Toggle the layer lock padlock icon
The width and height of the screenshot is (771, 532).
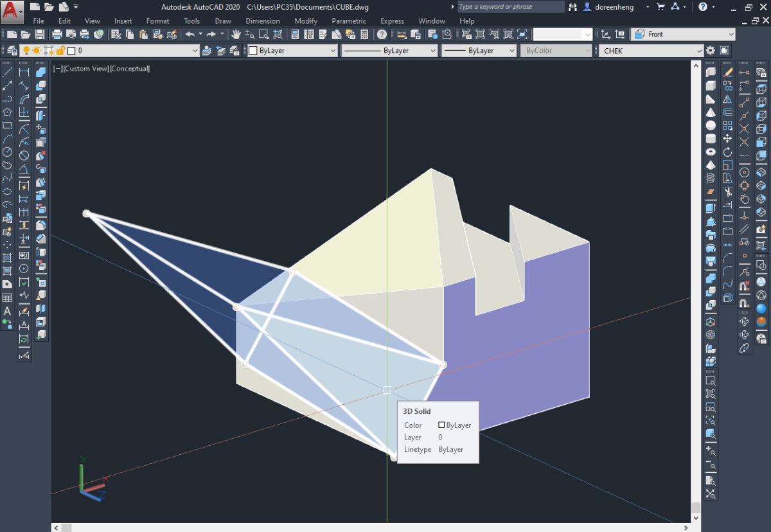click(60, 50)
